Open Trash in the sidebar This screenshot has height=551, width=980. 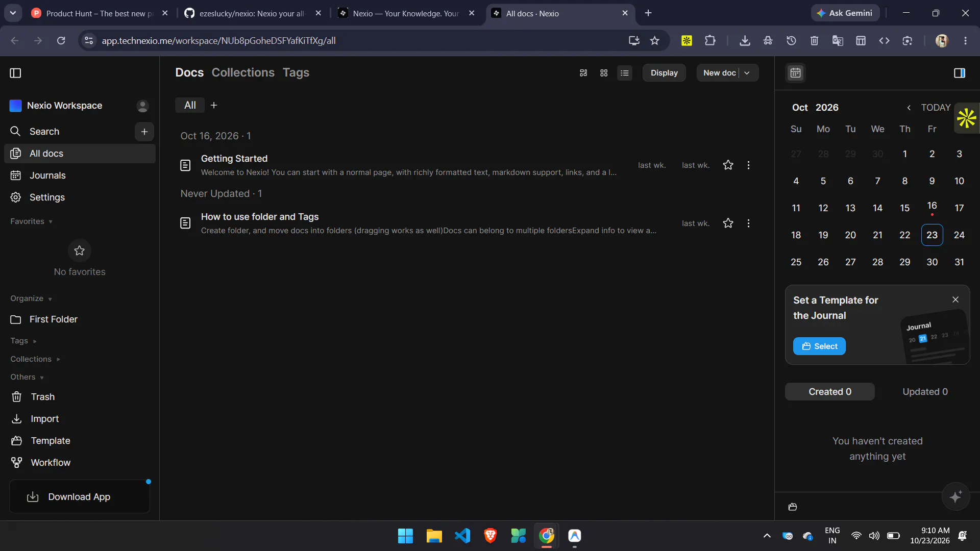(x=80, y=397)
